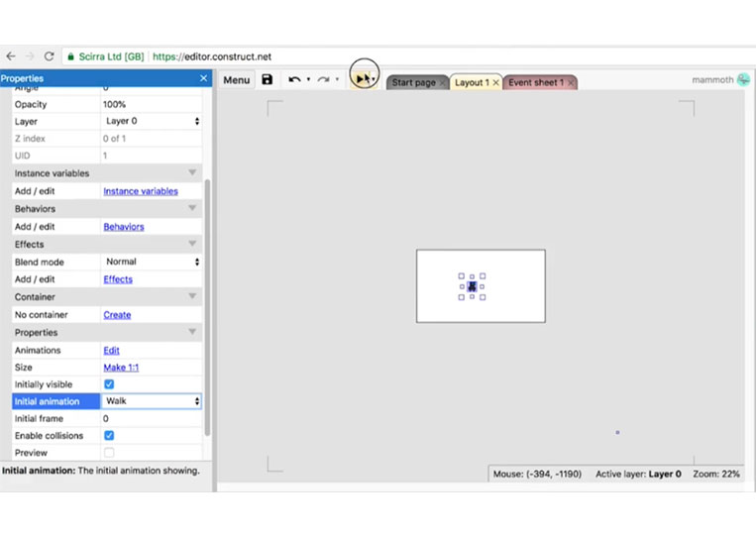Toggle the Enable collisions checkbox
756x536 pixels.
point(109,435)
